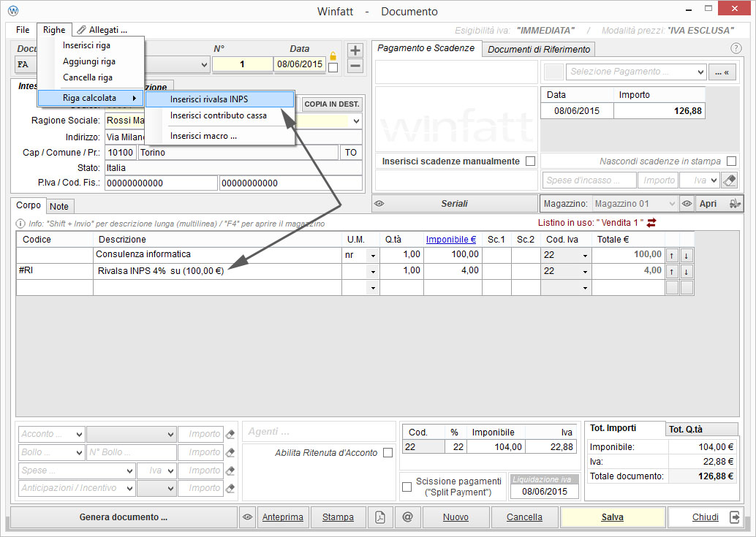
Task: Click Genera documento button
Action: tap(124, 517)
